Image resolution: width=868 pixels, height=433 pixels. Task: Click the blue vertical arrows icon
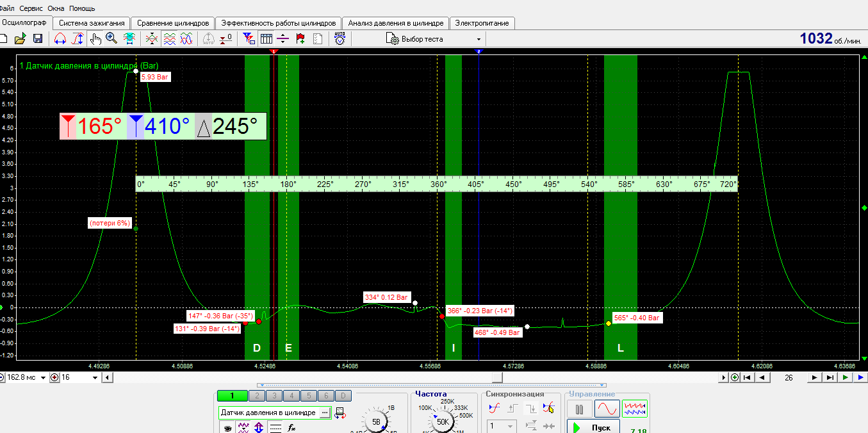[x=259, y=427]
